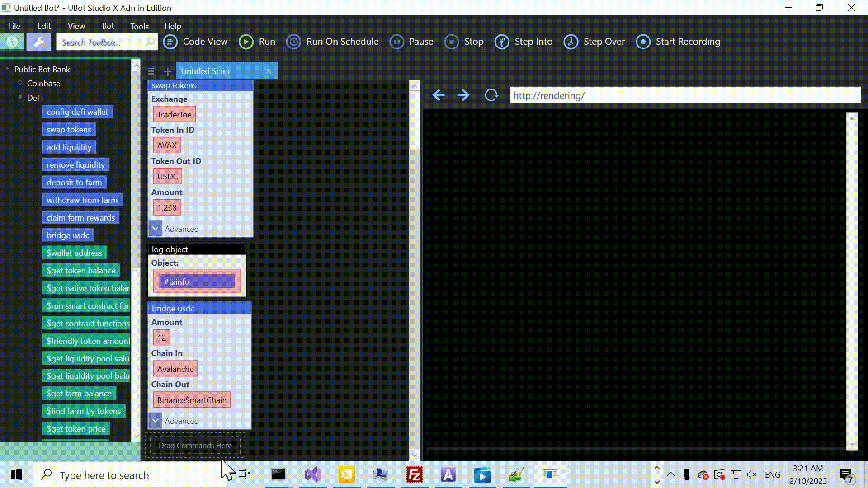Click Step Over debugger button
This screenshot has height=488, width=868.
[x=594, y=42]
